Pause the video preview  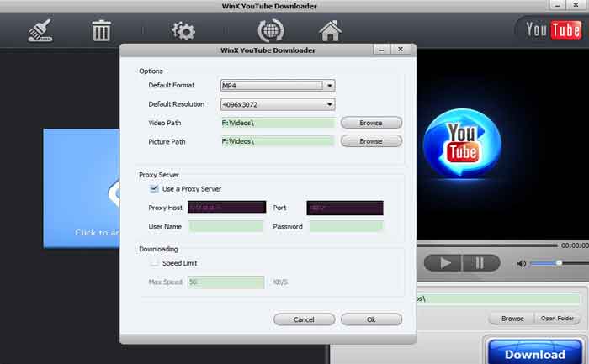tap(481, 262)
